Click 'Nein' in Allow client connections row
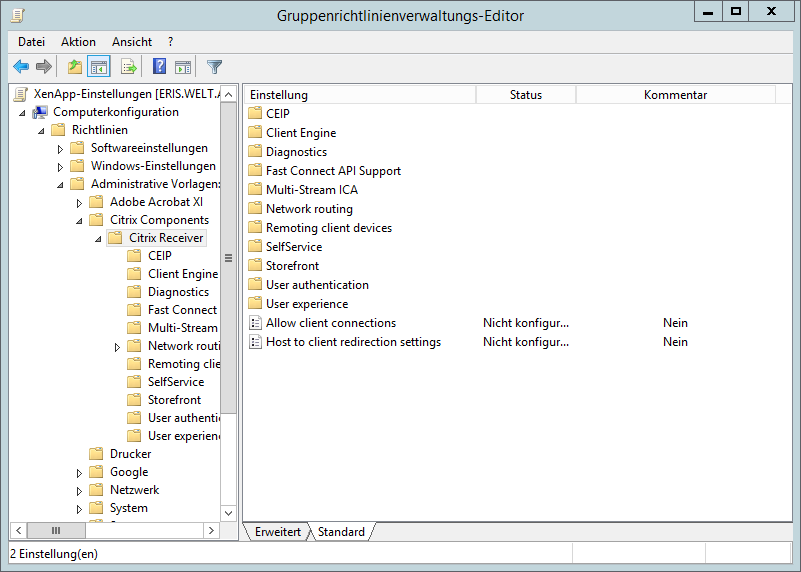 click(675, 323)
